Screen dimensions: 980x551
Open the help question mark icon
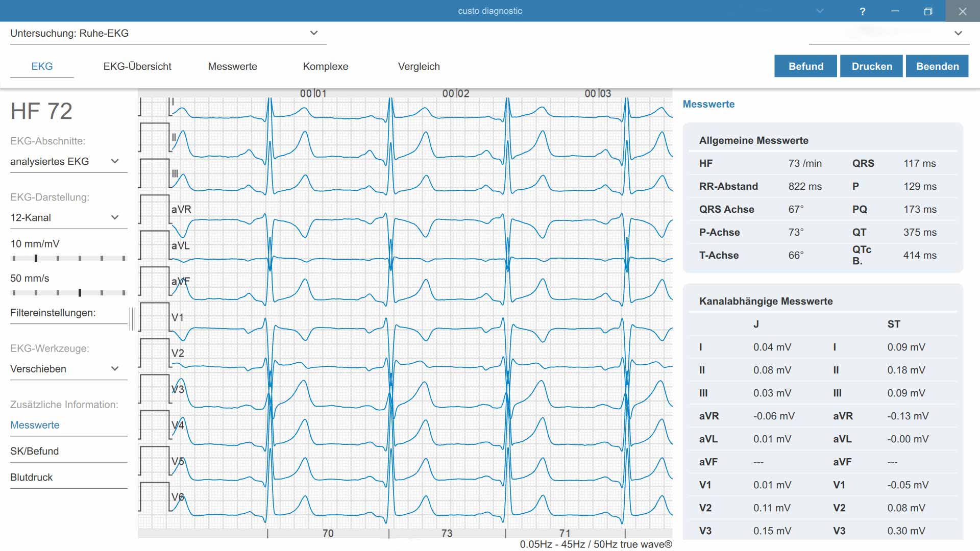coord(862,11)
